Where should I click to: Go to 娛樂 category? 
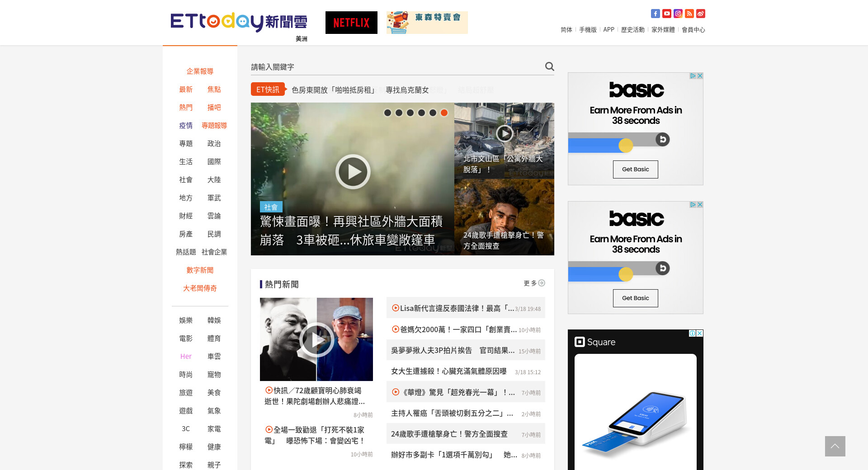[x=186, y=320]
